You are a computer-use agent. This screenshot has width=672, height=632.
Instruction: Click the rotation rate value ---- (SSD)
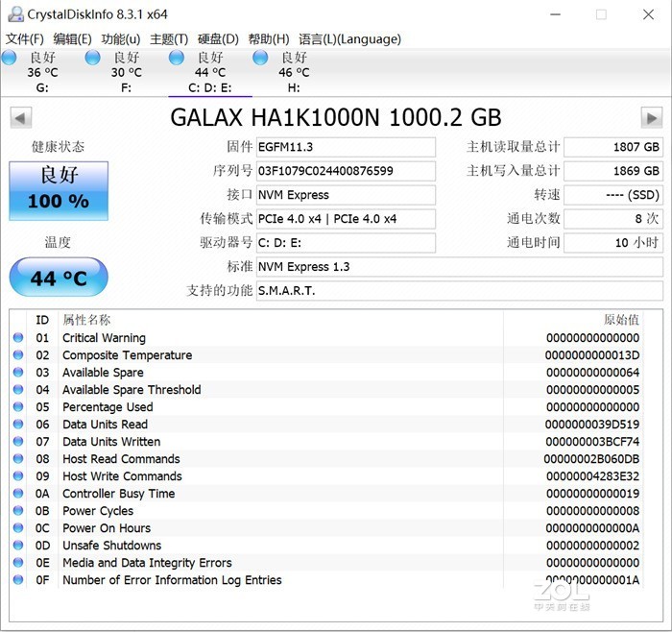pyautogui.click(x=613, y=195)
